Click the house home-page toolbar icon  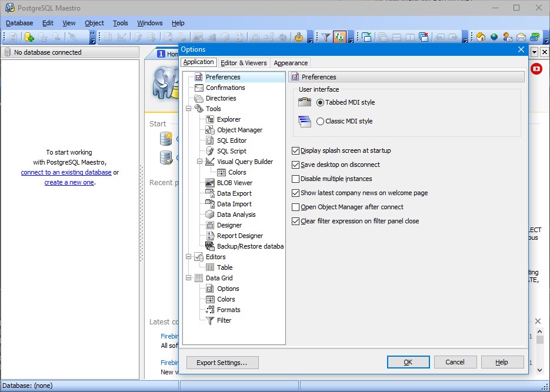[x=481, y=37]
